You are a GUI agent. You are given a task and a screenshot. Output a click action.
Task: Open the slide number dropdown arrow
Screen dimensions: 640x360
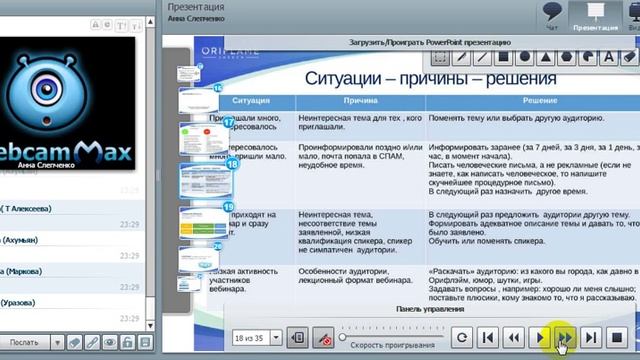276,338
